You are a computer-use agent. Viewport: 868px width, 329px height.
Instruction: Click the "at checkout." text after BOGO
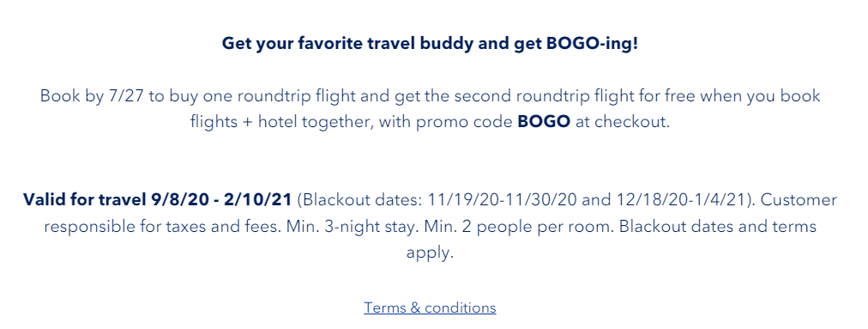click(x=623, y=122)
